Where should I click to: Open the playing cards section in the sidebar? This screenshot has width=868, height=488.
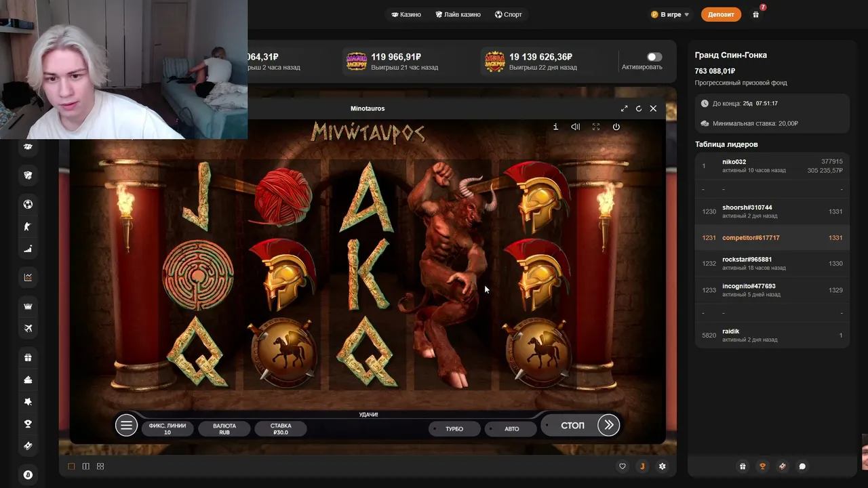(x=28, y=175)
